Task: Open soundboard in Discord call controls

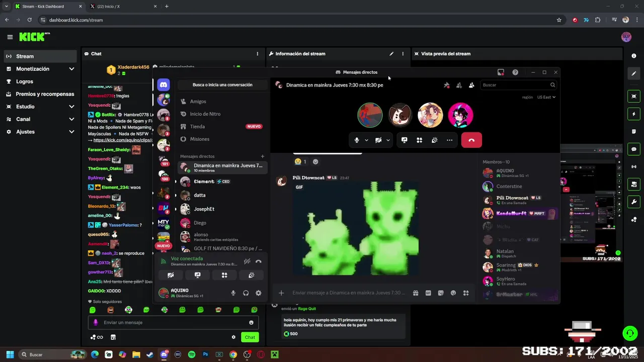Action: (x=434, y=140)
